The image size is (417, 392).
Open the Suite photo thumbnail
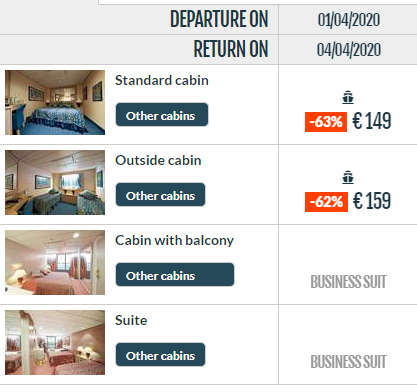(x=55, y=342)
